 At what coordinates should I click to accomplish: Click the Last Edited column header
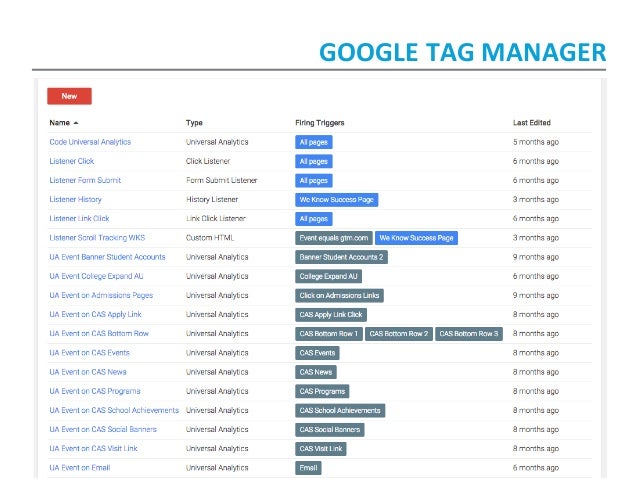click(x=531, y=122)
